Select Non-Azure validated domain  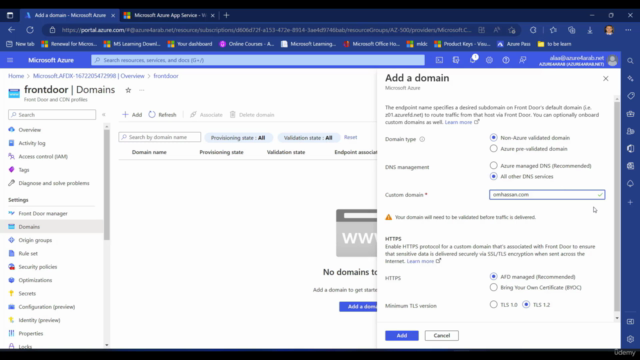493,138
